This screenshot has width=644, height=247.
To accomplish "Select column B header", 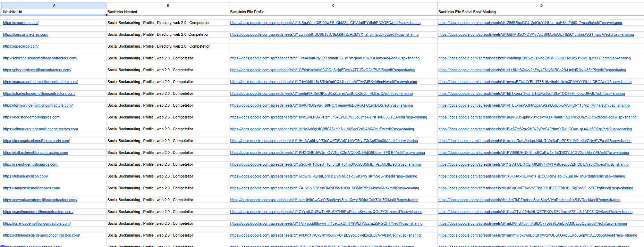I will [x=168, y=6].
